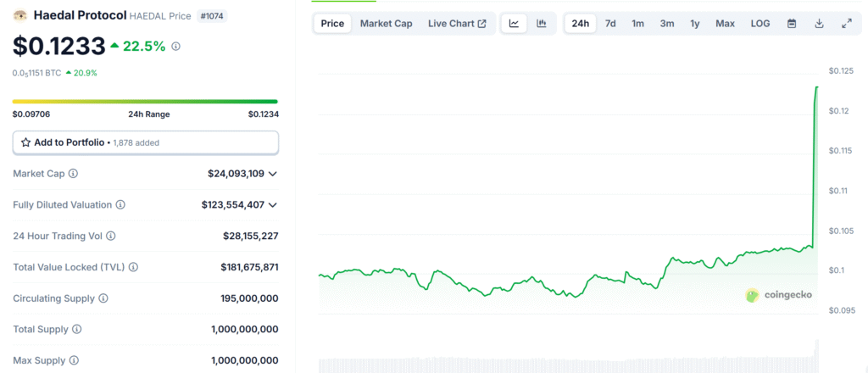This screenshot has height=373, width=868.
Task: Select the Max time range option
Action: [x=725, y=24]
